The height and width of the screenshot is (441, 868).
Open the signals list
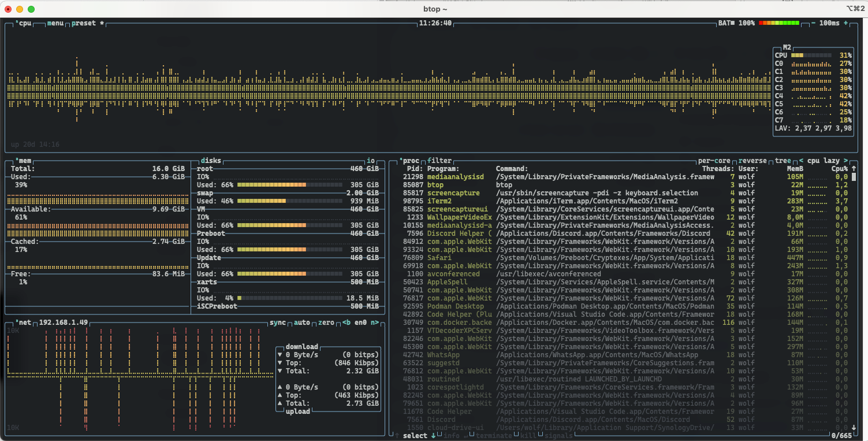coord(557,435)
